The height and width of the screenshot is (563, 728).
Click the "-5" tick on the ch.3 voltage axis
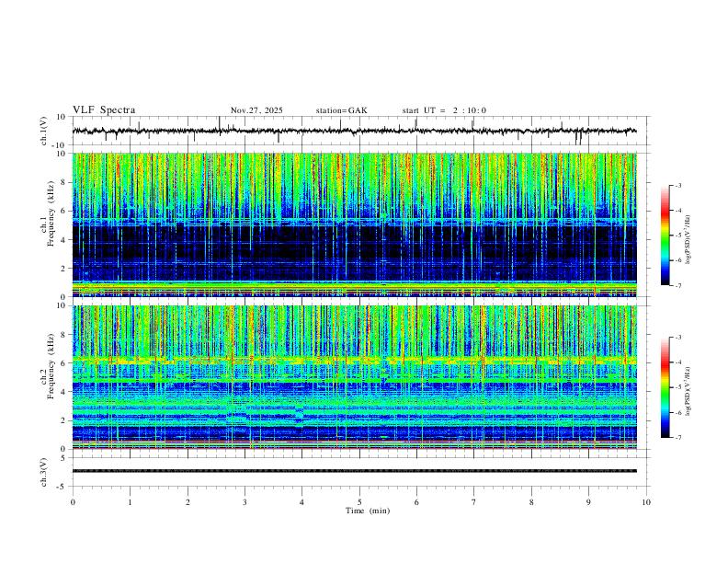62,487
